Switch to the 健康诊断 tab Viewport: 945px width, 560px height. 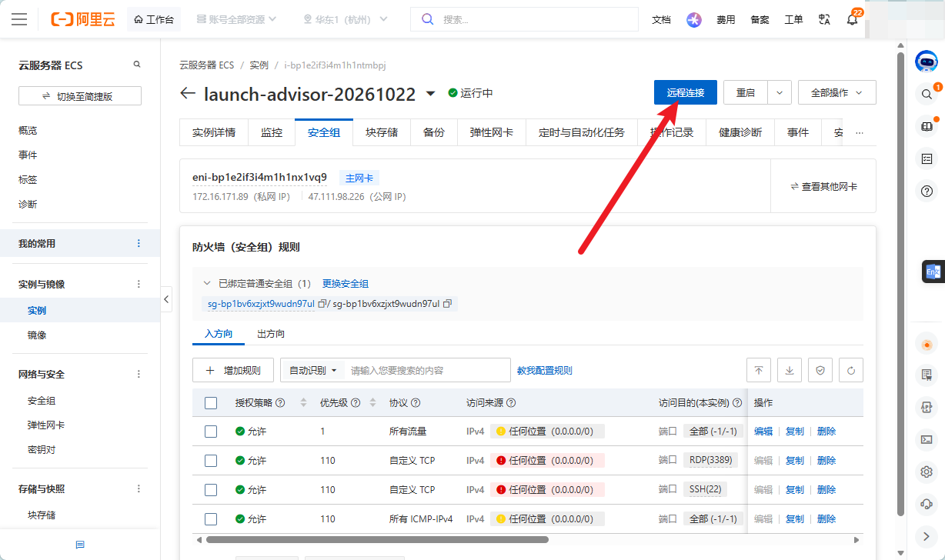point(740,132)
